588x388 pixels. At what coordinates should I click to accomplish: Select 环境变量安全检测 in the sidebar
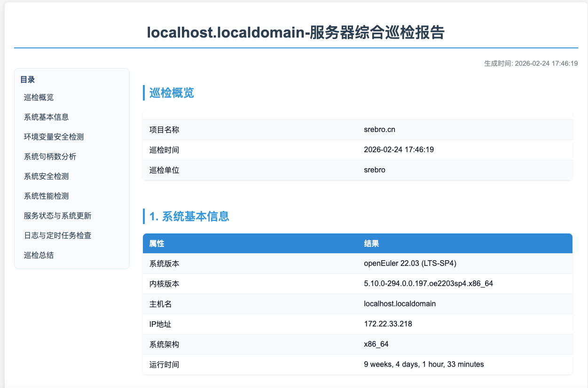[x=54, y=137]
